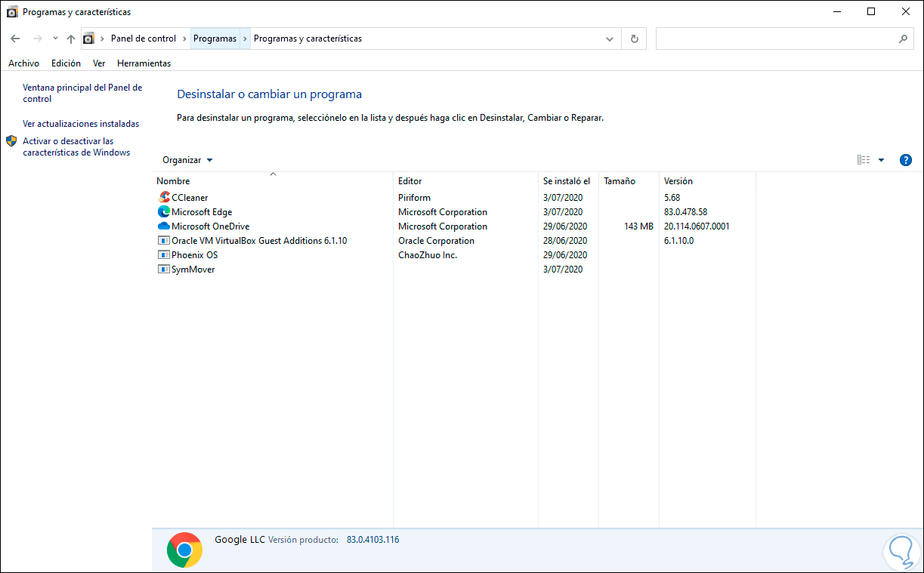Click version 5.68 cell
Viewport: 924px width, 573px height.
tap(672, 198)
